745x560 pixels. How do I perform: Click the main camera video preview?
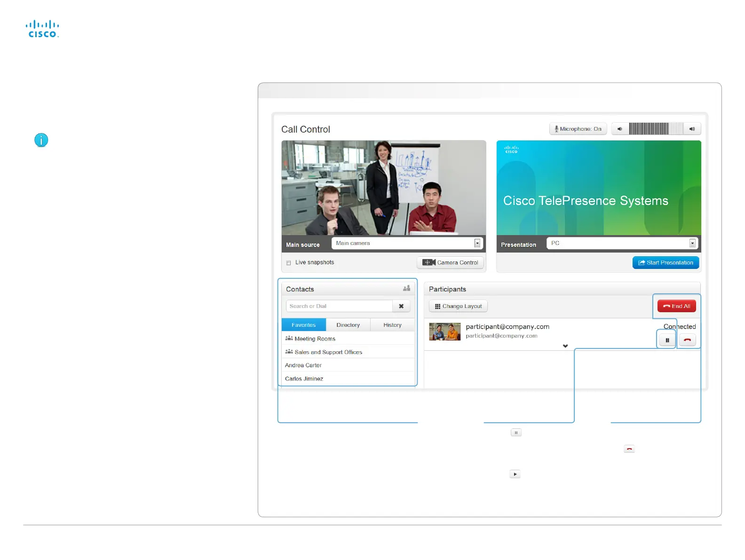click(x=384, y=188)
